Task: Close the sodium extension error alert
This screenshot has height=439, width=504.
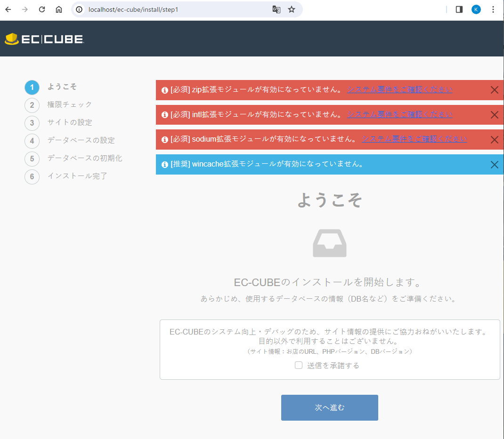Action: click(494, 140)
